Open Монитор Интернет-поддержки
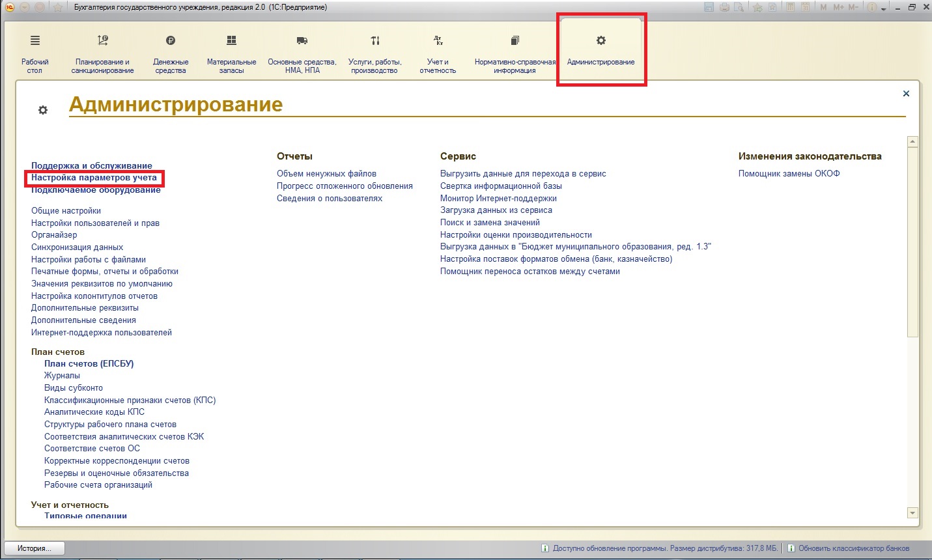The width and height of the screenshot is (932, 560). click(498, 198)
